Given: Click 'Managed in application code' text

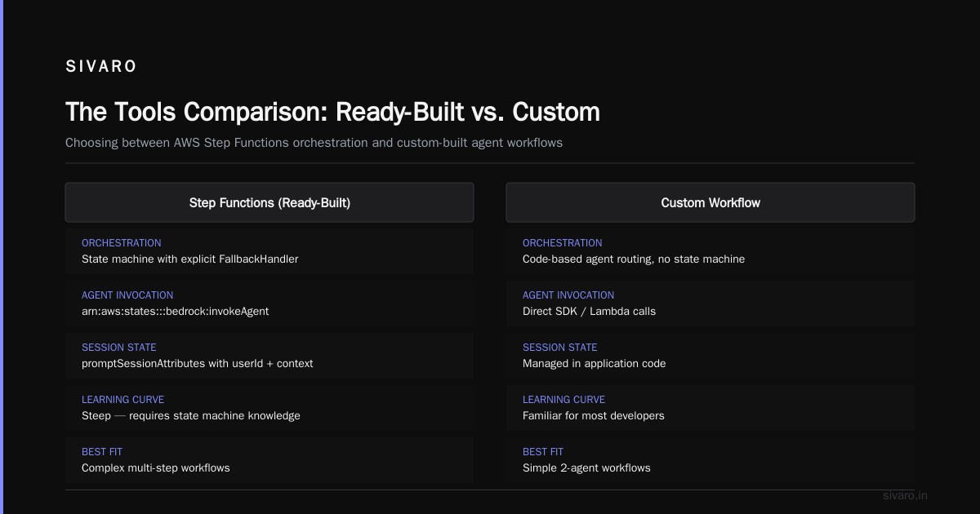Looking at the screenshot, I should (595, 364).
